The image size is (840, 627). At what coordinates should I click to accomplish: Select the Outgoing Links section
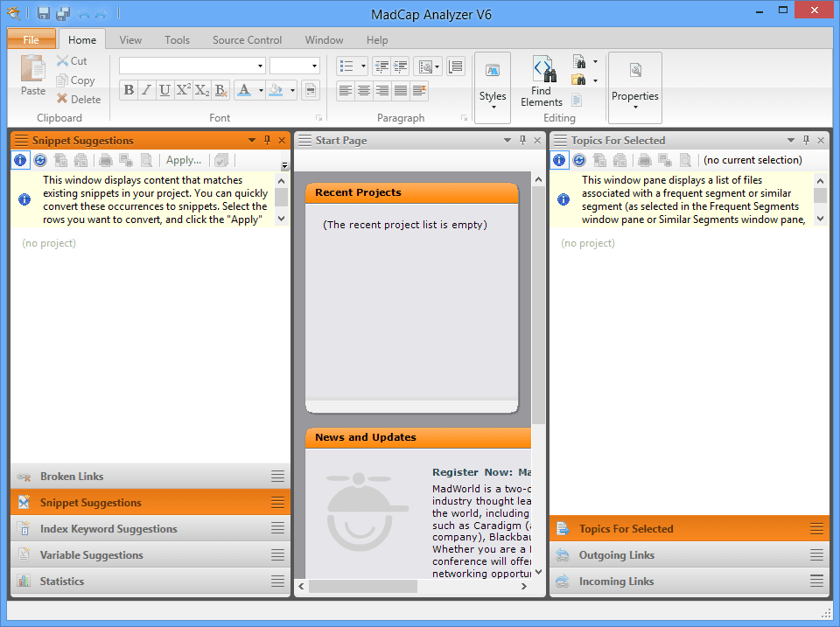point(689,554)
